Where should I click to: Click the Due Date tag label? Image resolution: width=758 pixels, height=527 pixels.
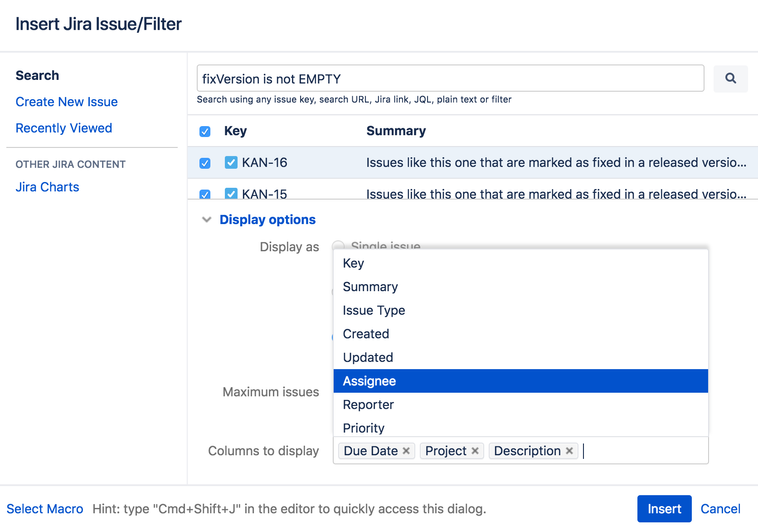[371, 451]
